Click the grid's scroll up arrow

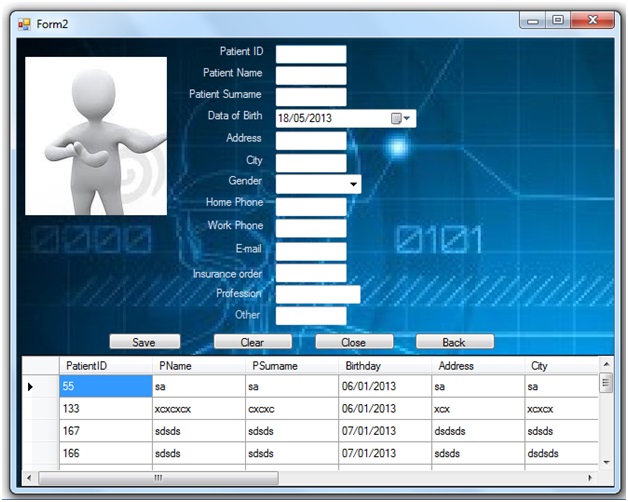click(605, 364)
